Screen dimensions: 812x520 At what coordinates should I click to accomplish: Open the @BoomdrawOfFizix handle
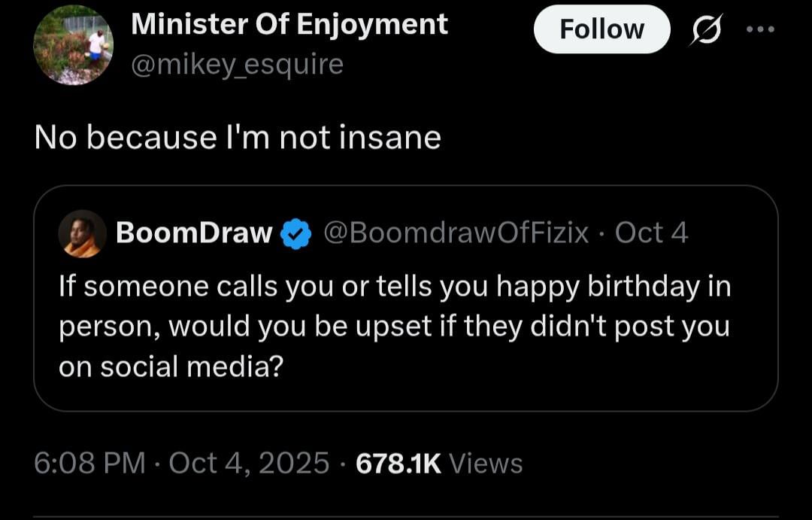[x=456, y=233]
